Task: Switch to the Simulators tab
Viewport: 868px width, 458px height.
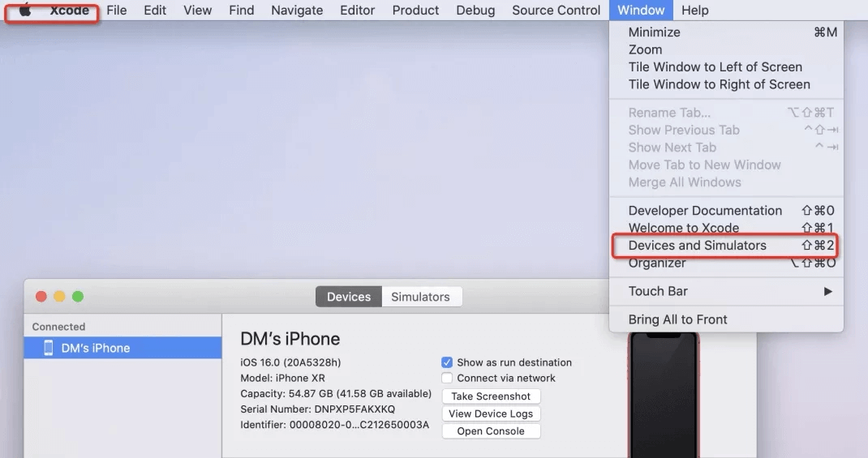Action: 420,297
